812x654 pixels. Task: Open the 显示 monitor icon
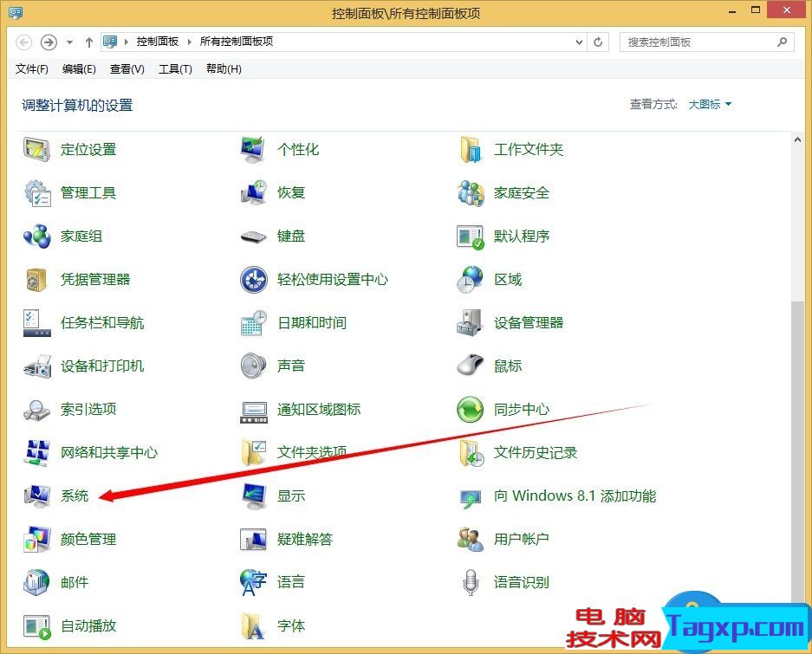click(x=254, y=496)
